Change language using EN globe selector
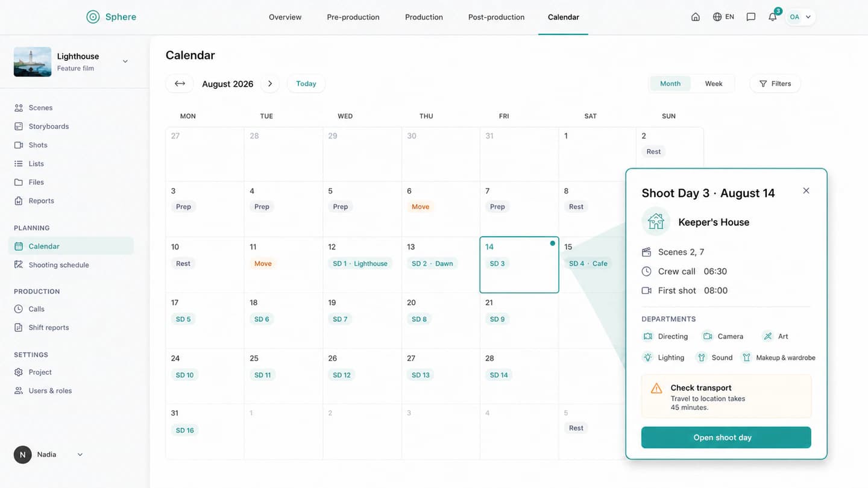This screenshot has height=488, width=868. point(723,17)
